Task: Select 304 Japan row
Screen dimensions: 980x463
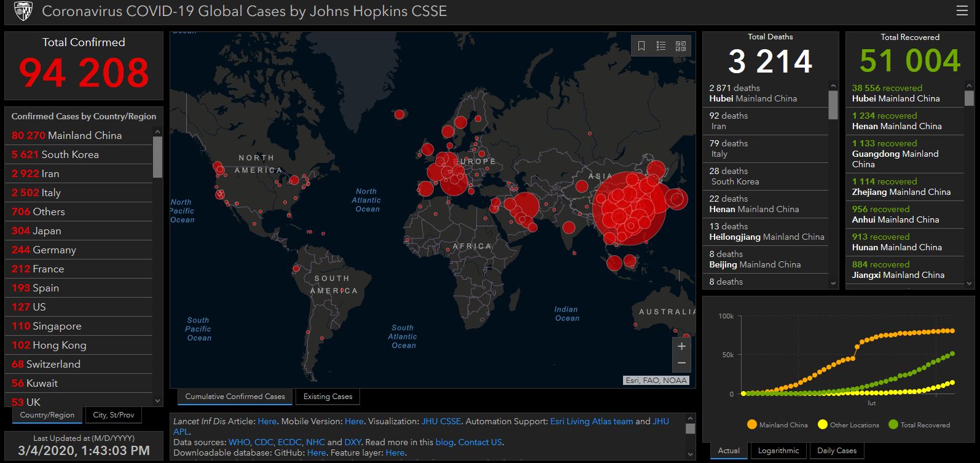Action: tap(79, 231)
